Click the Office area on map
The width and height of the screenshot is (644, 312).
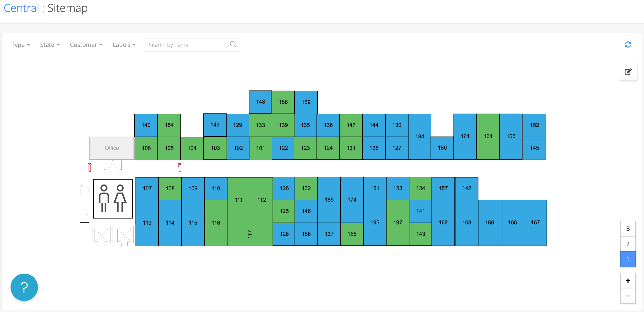tap(112, 148)
